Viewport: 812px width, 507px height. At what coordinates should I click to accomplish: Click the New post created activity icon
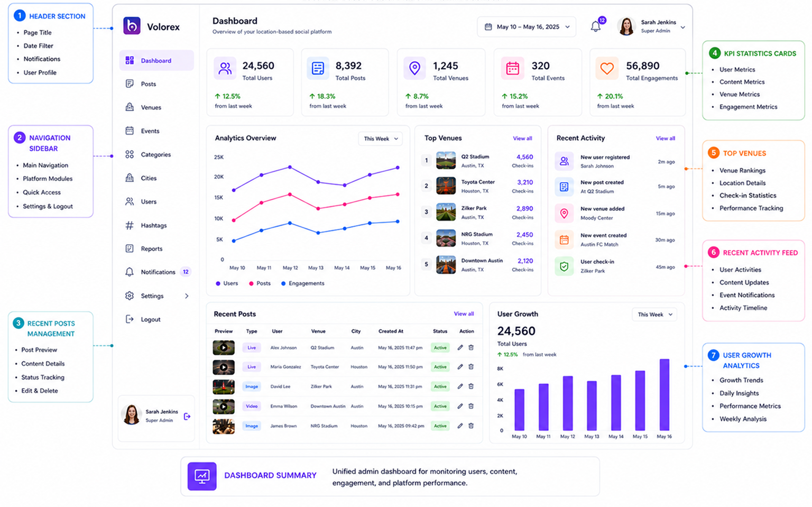click(564, 187)
